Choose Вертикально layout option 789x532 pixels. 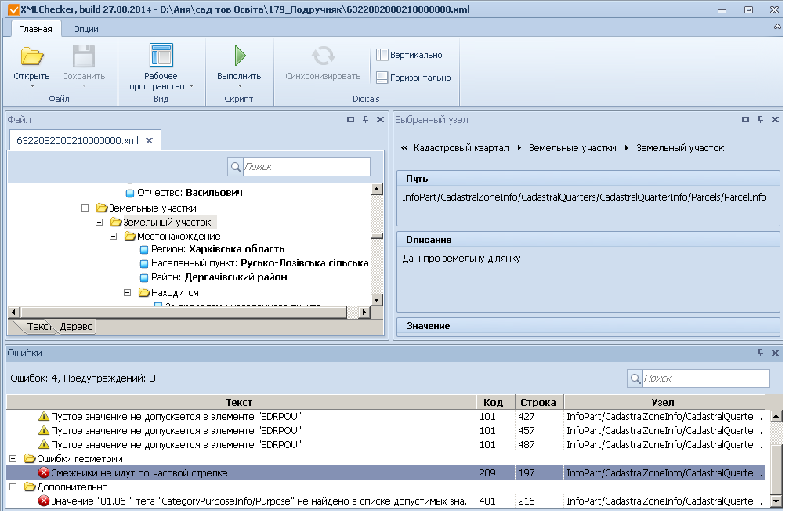pyautogui.click(x=409, y=55)
